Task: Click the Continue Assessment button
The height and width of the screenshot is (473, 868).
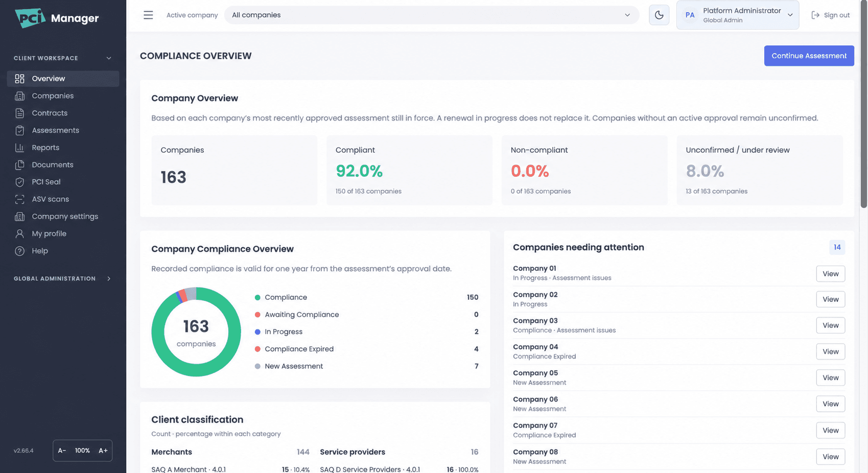Action: pos(809,56)
